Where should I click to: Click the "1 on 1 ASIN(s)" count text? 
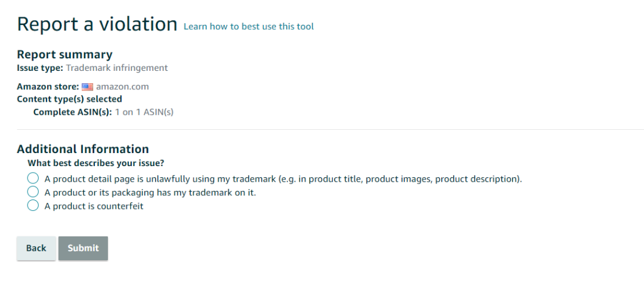144,111
